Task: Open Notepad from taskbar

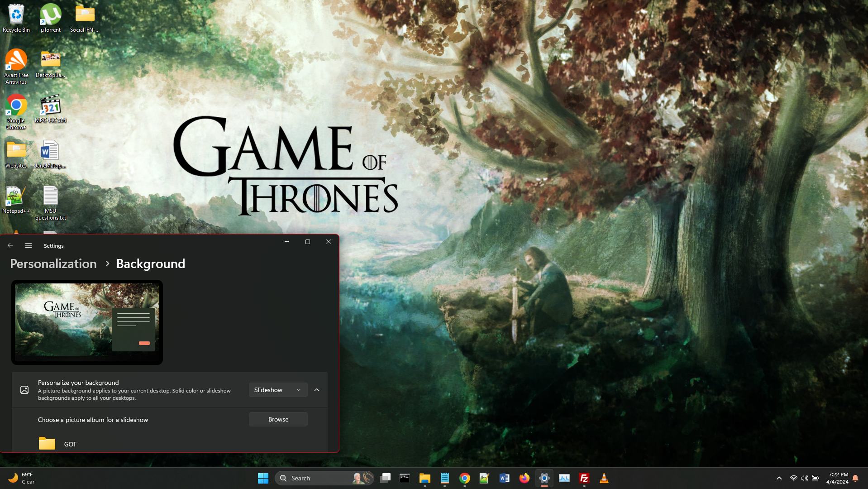Action: pyautogui.click(x=445, y=478)
